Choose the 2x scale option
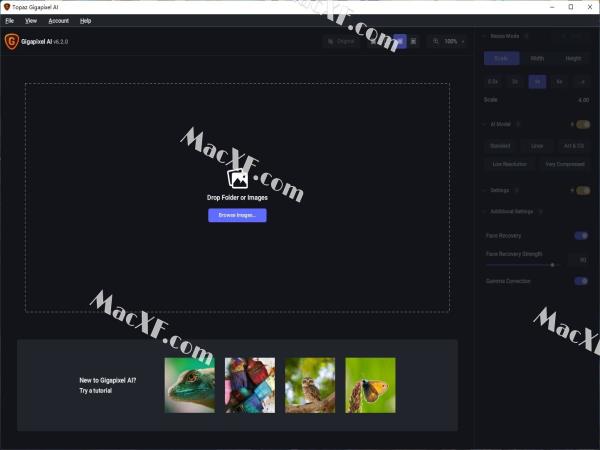 515,82
